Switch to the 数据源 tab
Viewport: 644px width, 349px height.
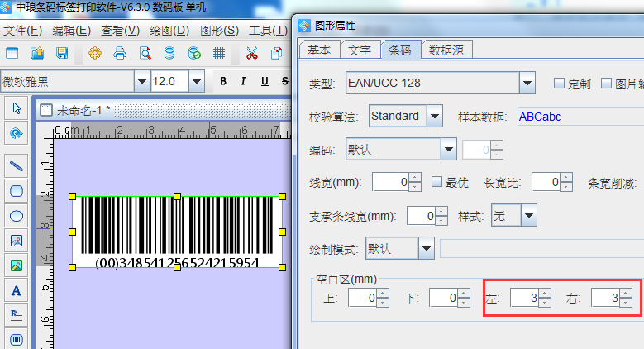pyautogui.click(x=447, y=50)
